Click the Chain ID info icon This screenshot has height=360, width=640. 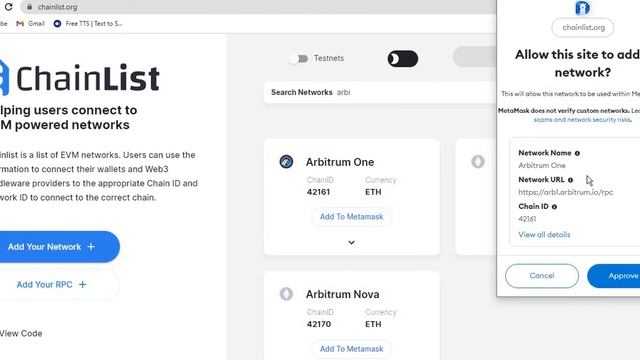[x=554, y=207]
